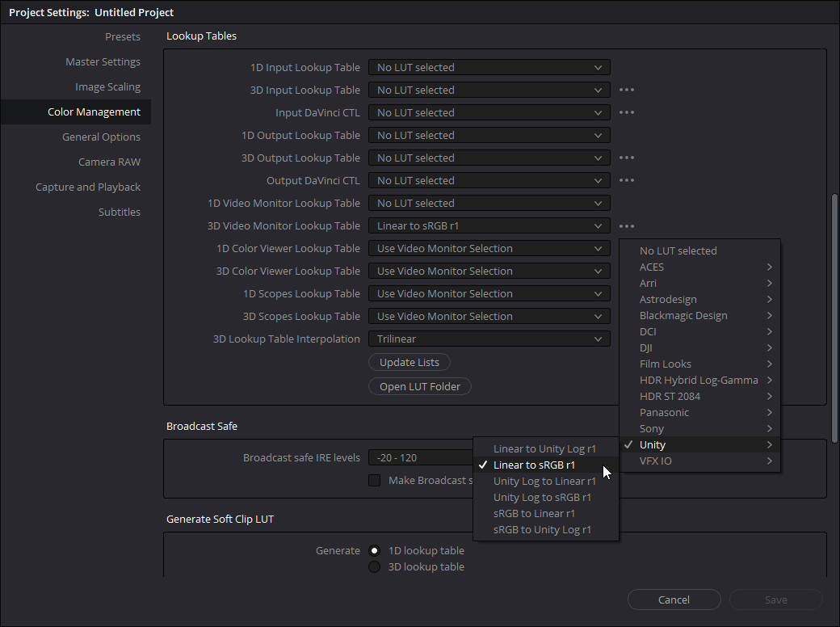This screenshot has width=840, height=627.
Task: Click the Cancel button
Action: pos(674,600)
